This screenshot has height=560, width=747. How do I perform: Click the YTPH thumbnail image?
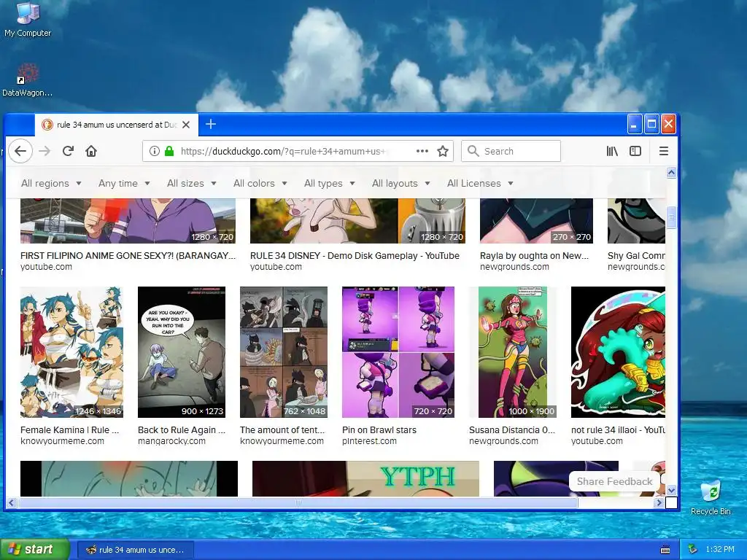pos(365,478)
